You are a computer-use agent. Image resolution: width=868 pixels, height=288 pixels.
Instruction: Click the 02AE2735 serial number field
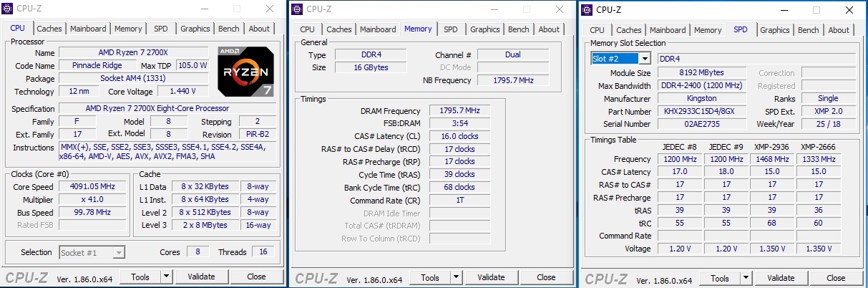tap(701, 124)
